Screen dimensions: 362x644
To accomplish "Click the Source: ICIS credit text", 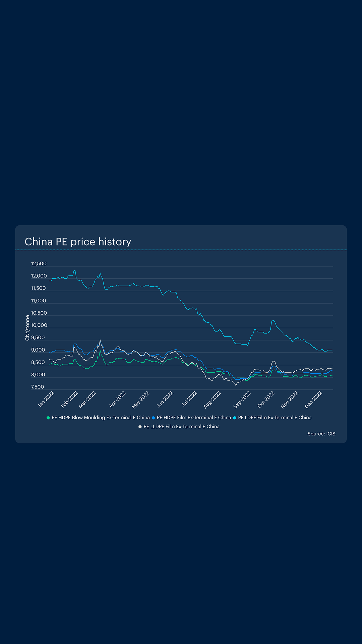I will click(321, 434).
